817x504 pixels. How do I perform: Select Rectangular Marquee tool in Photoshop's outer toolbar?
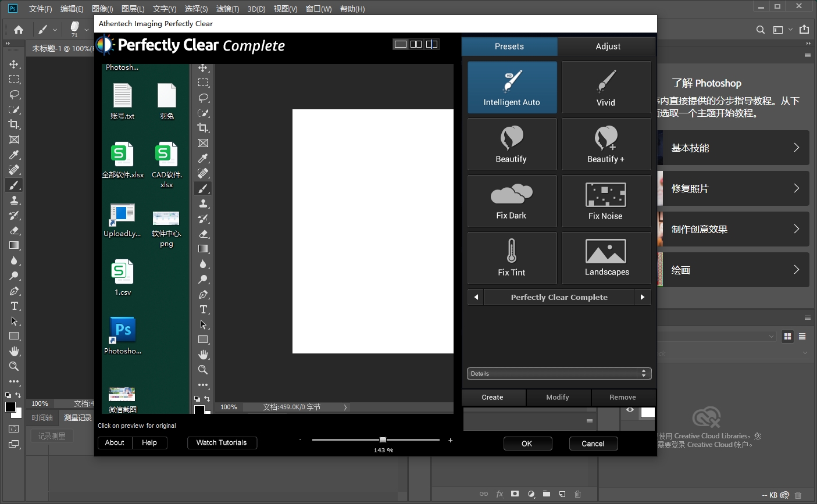(14, 79)
